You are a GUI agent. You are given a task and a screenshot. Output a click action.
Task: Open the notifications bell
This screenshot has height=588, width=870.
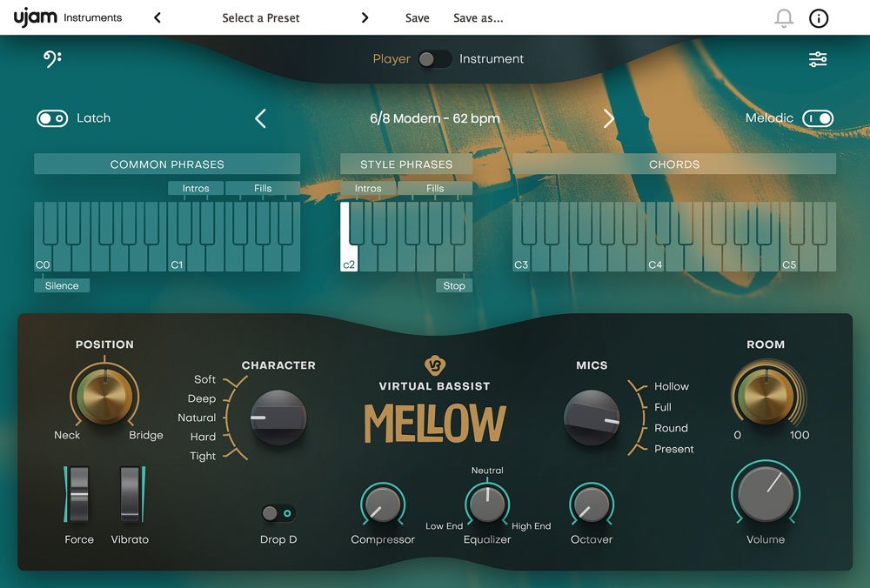pos(784,17)
